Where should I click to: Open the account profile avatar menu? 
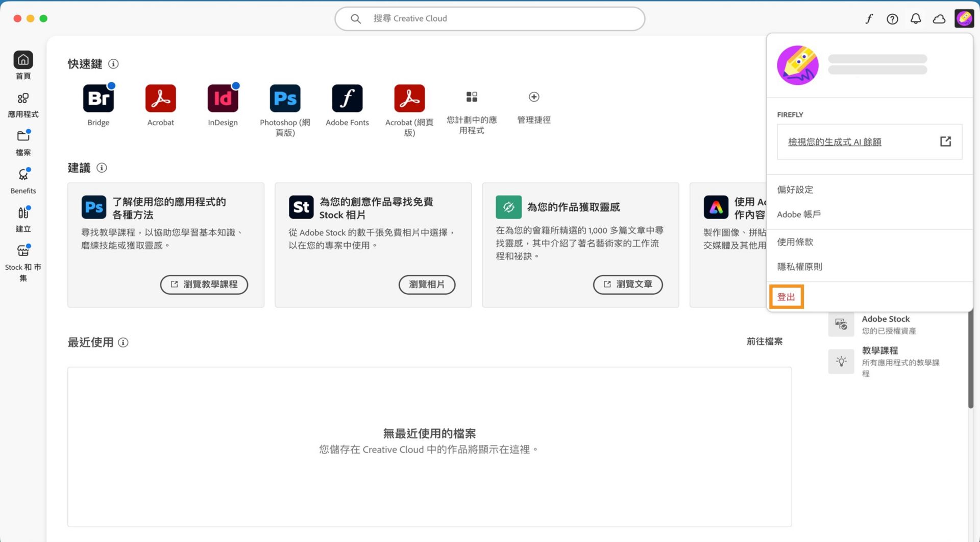click(964, 18)
